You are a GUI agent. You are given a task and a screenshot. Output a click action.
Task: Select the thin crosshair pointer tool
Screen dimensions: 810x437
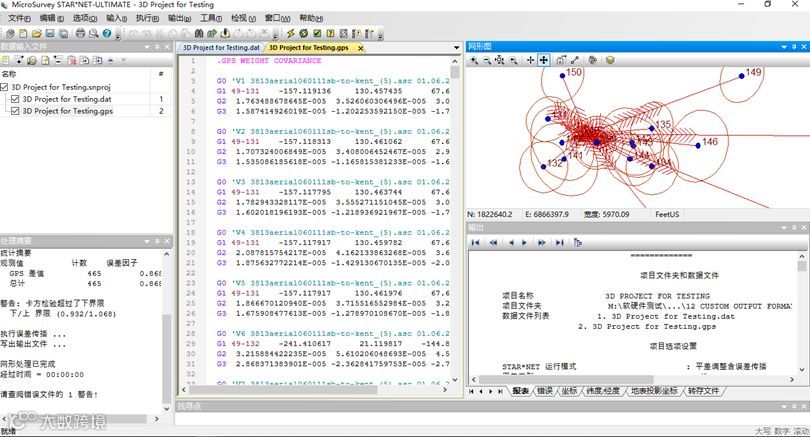(531, 60)
